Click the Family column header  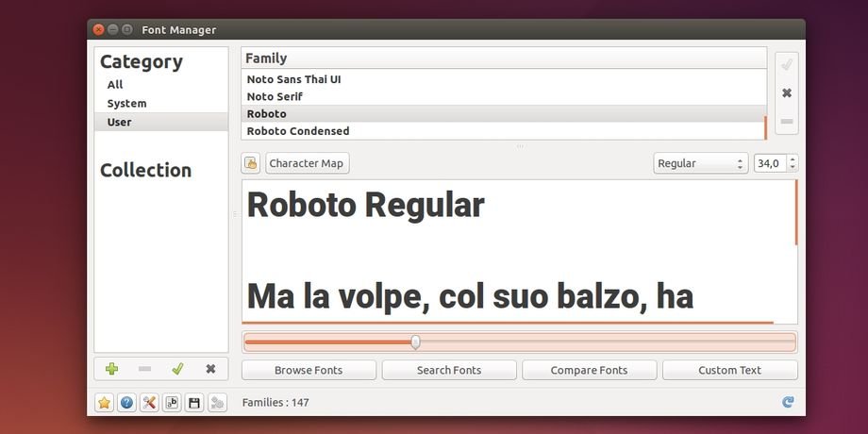point(504,58)
